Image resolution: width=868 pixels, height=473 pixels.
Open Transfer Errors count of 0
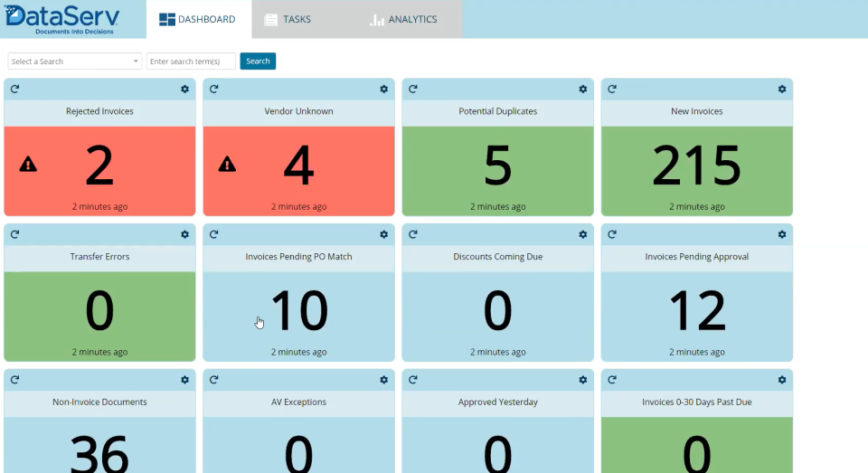tap(99, 311)
